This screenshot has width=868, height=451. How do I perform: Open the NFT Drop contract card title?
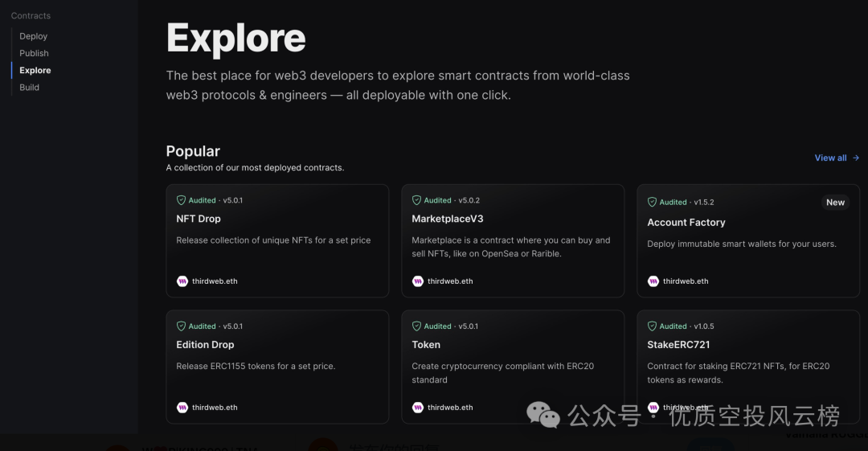pyautogui.click(x=199, y=219)
